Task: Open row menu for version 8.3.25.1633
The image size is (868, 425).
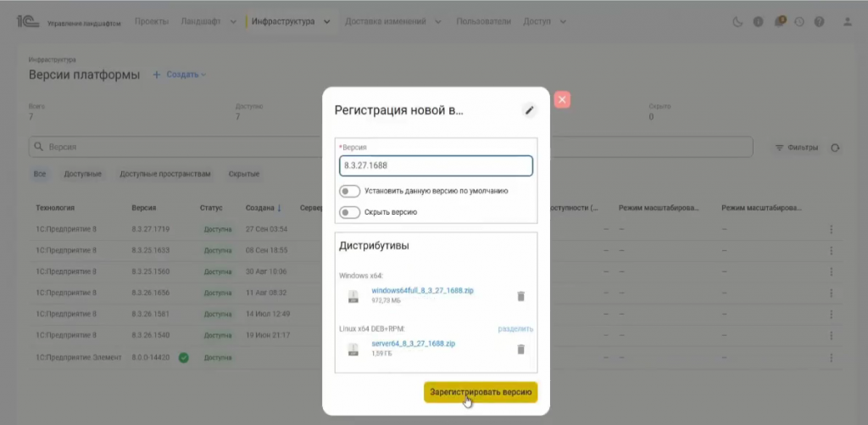Action: point(831,250)
